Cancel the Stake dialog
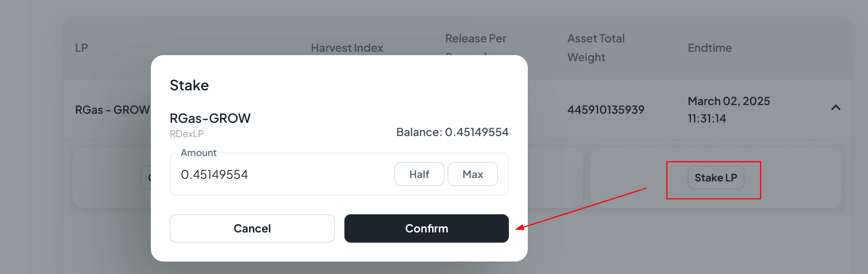868x274 pixels. 252,228
